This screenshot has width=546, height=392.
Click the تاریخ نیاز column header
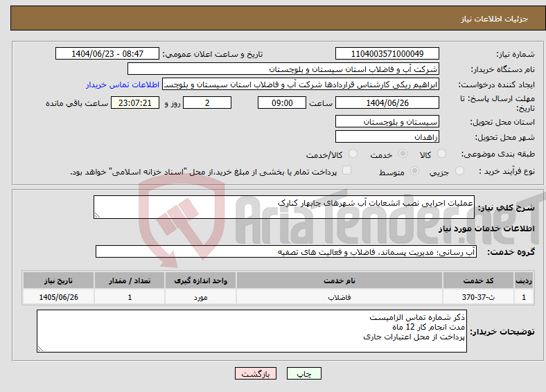click(x=58, y=280)
